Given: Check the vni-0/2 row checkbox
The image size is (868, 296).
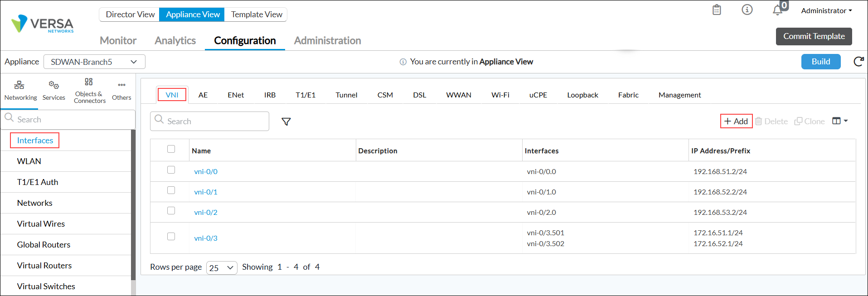Looking at the screenshot, I should 171,211.
